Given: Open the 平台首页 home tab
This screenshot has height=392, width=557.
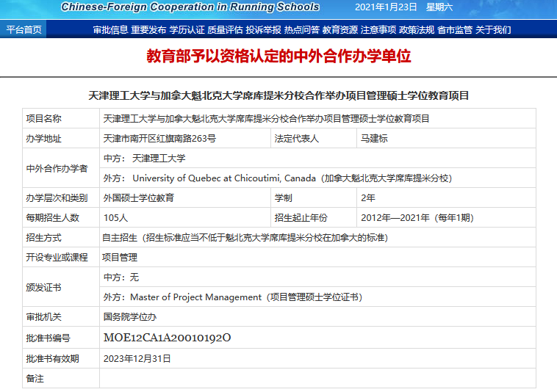Looking at the screenshot, I should (x=24, y=29).
